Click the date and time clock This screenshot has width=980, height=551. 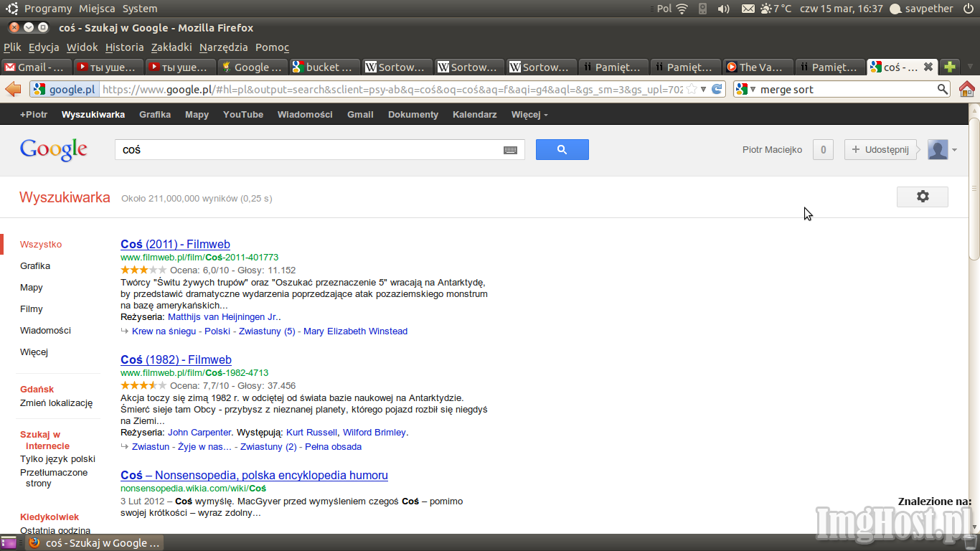pyautogui.click(x=842, y=9)
